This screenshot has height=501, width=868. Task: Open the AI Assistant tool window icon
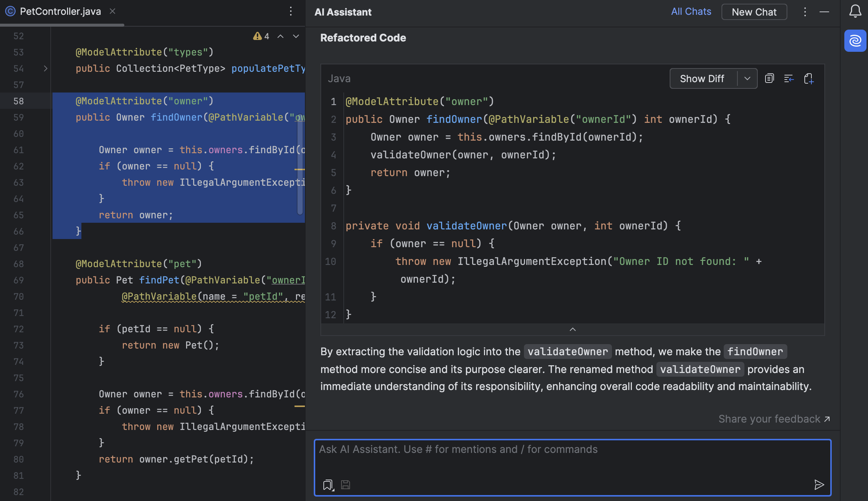(x=855, y=41)
